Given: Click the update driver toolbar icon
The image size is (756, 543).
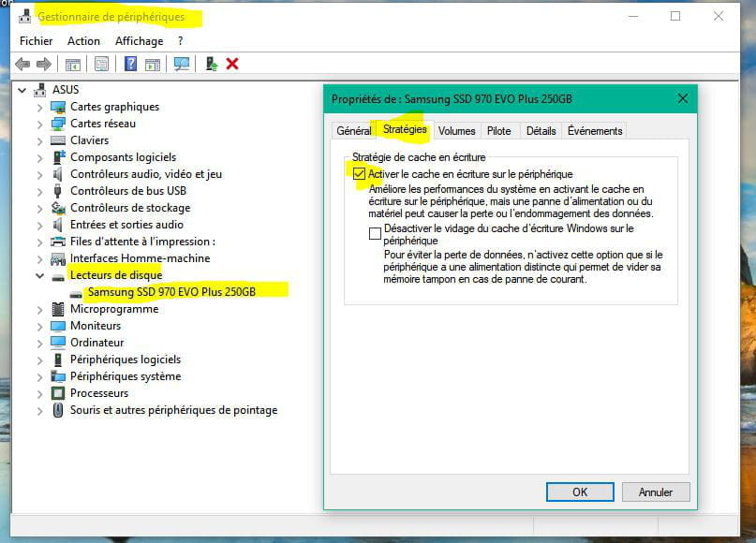Looking at the screenshot, I should pyautogui.click(x=211, y=64).
